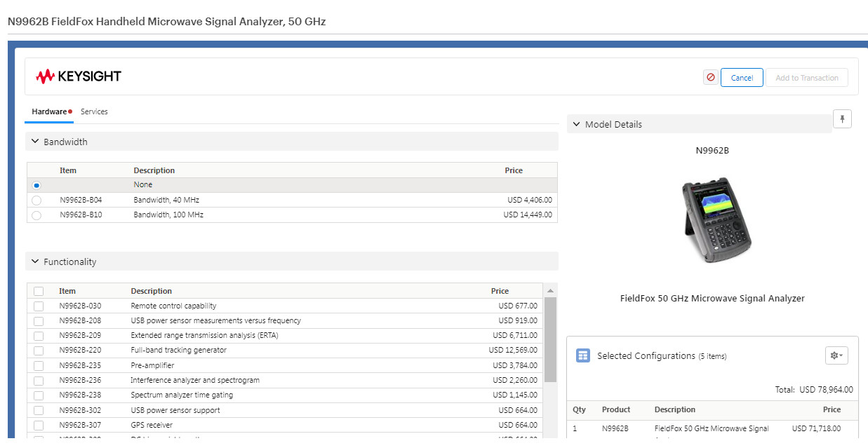868x448 pixels.
Task: Collapse the Model Details section
Action: pos(577,124)
